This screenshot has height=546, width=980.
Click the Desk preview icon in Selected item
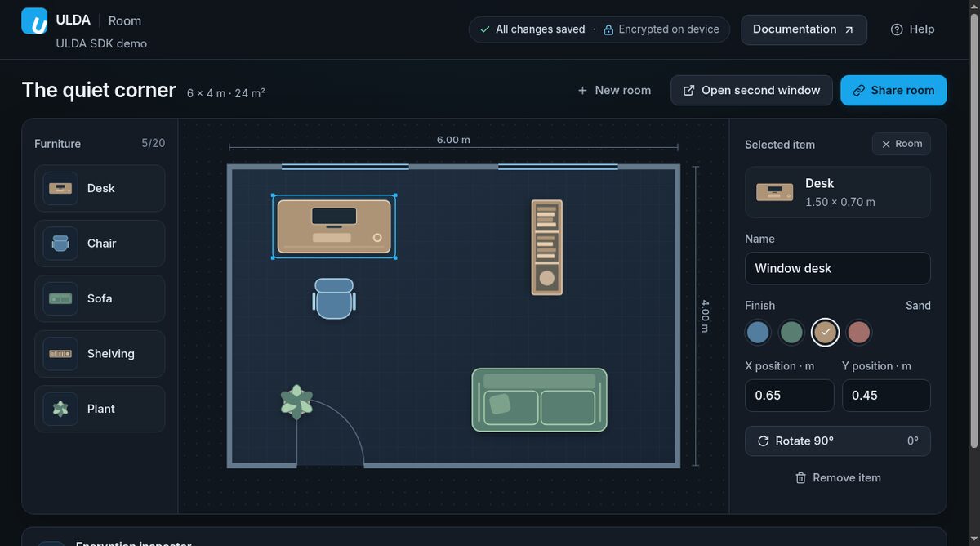click(x=774, y=192)
